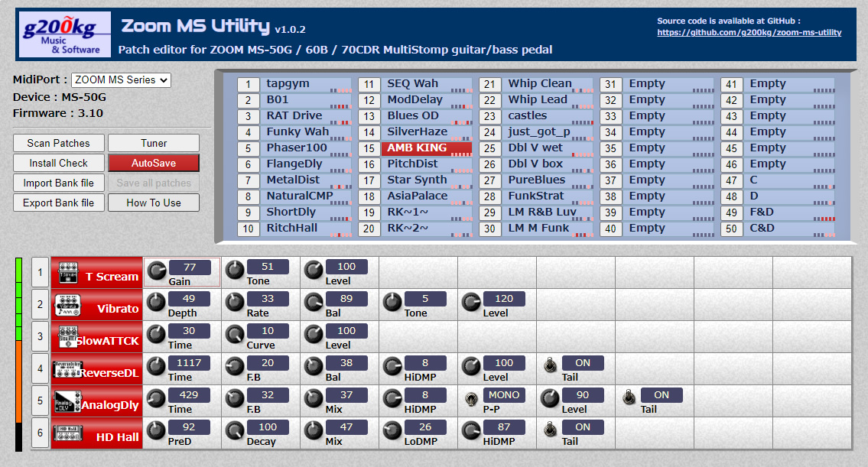Screen dimensions: 868x467
Task: Select patch 12 ModDelay
Action: pos(427,100)
